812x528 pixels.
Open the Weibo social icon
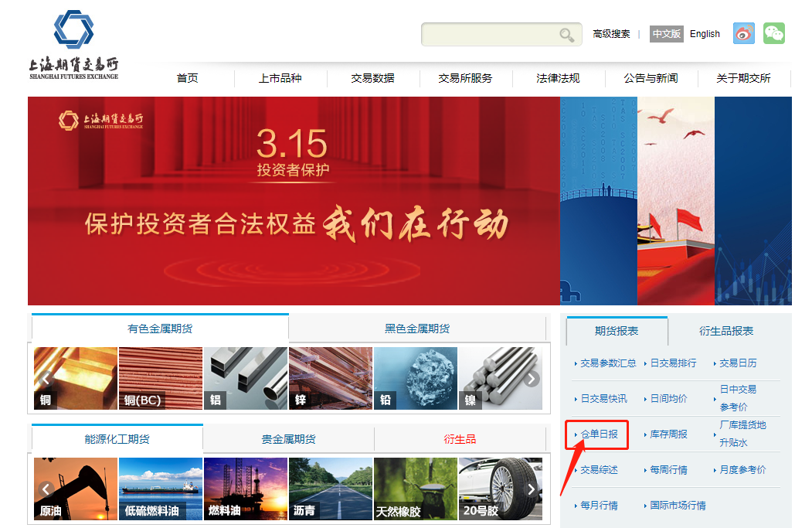[x=743, y=33]
